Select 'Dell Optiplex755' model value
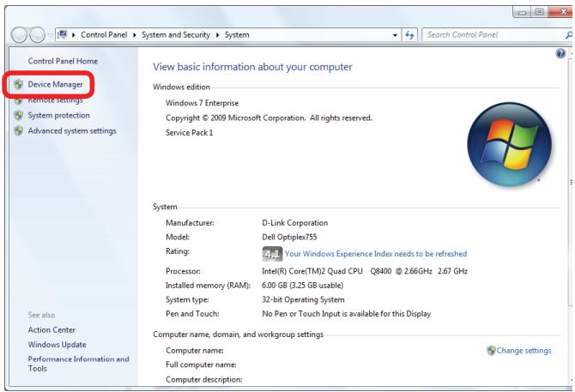Image resolution: width=575 pixels, height=392 pixels. click(289, 237)
